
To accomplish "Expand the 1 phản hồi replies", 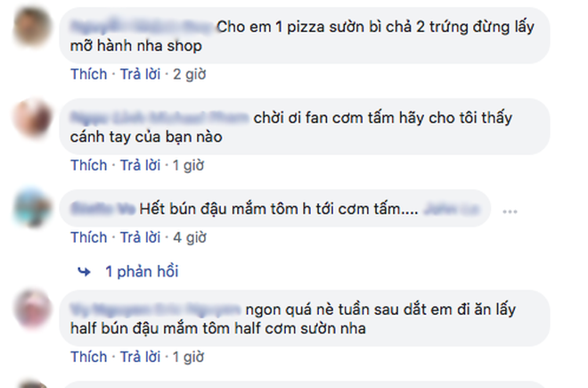I will tap(142, 271).
